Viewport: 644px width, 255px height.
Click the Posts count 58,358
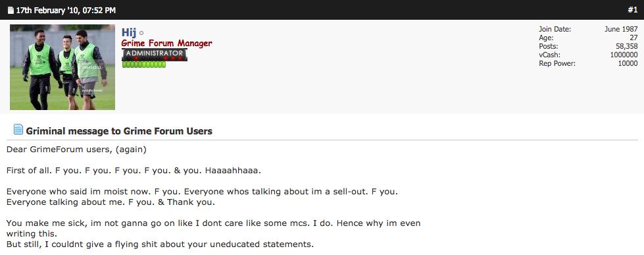(x=626, y=47)
